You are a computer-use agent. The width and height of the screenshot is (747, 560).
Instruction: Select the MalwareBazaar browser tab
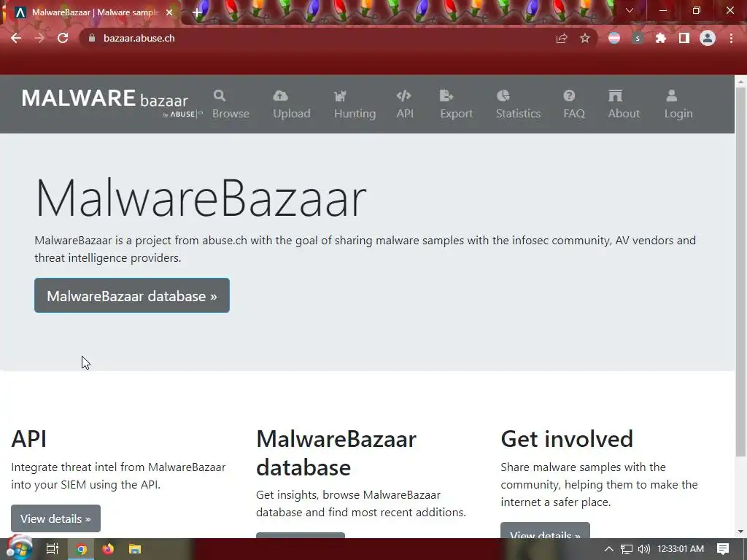[93, 12]
